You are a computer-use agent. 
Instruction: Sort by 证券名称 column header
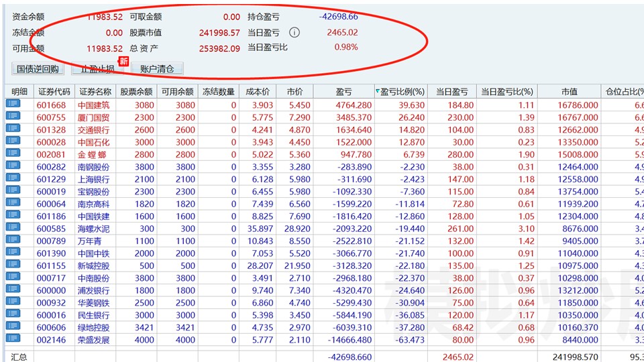(x=95, y=92)
